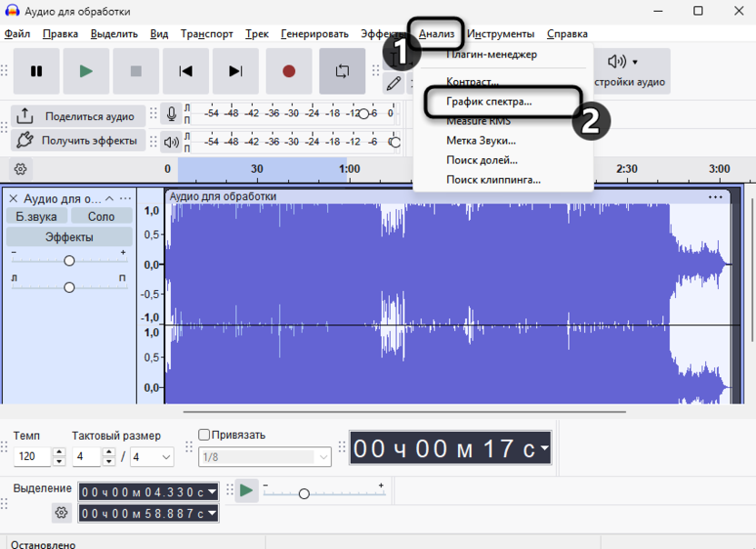Adjust the playback speed slider
Image resolution: width=756 pixels, height=549 pixels.
[x=304, y=494]
